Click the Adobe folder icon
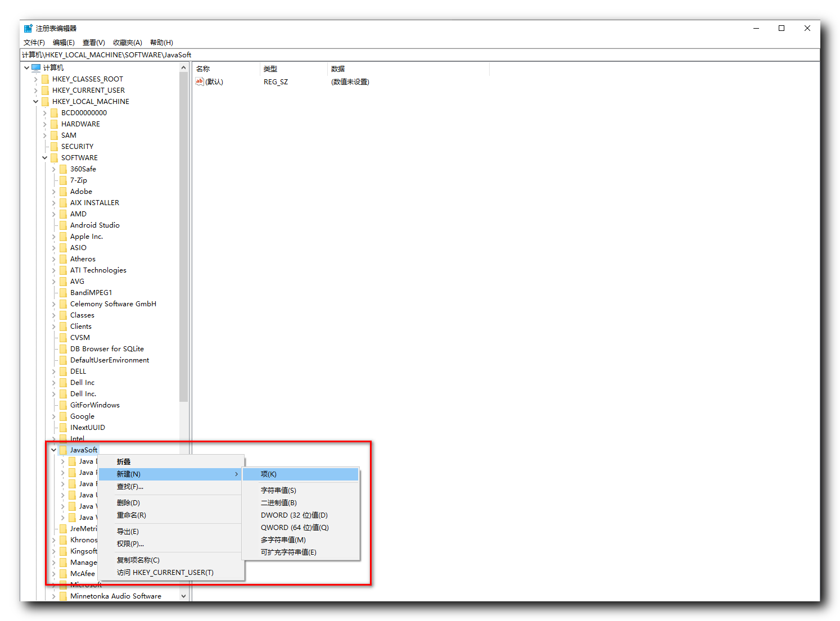The width and height of the screenshot is (840, 621). (63, 191)
